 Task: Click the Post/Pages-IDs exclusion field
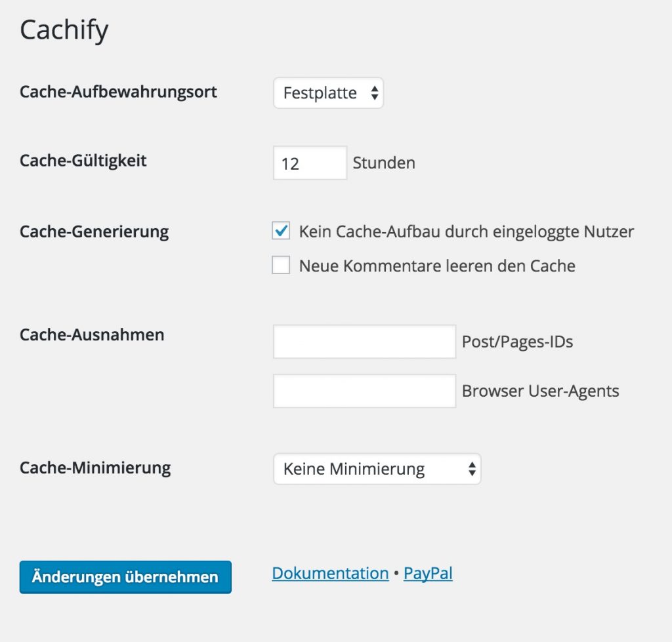(364, 341)
